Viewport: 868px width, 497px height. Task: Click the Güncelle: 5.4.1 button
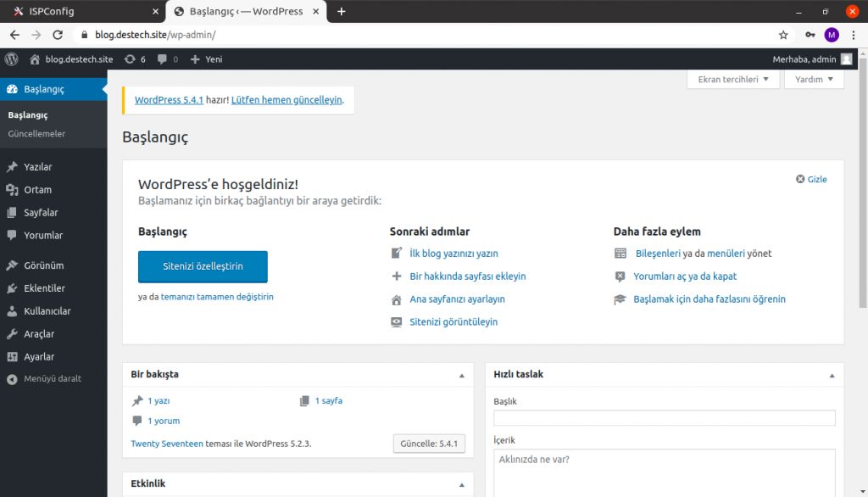[429, 444]
